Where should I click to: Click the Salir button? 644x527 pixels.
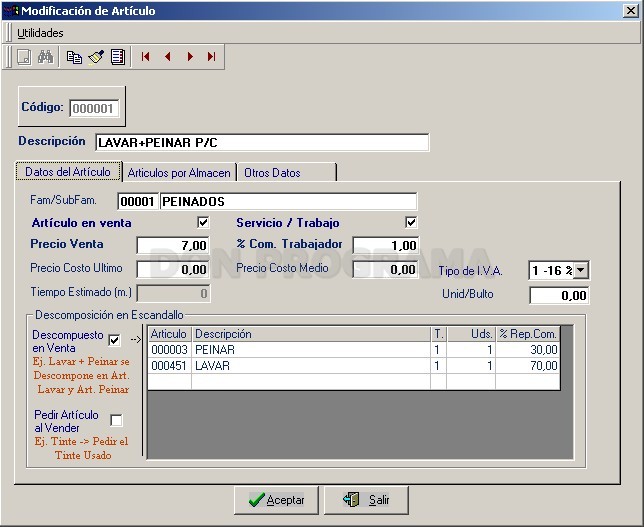click(x=366, y=500)
